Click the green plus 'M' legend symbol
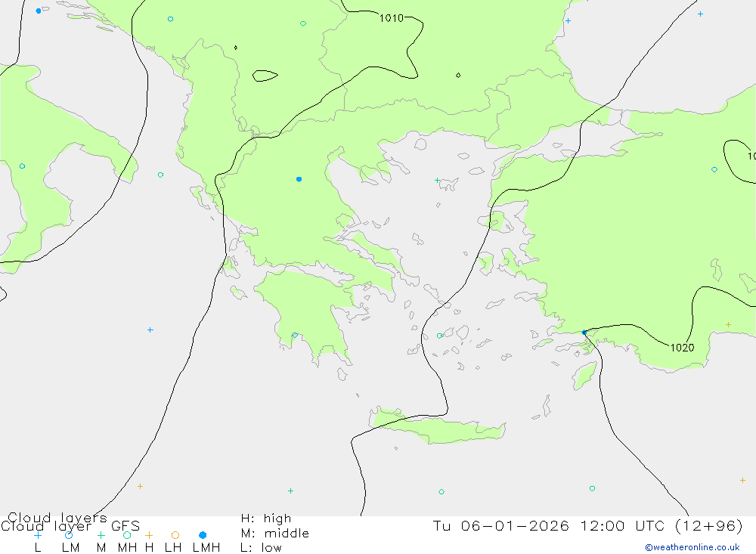756x554 pixels. click(x=101, y=535)
